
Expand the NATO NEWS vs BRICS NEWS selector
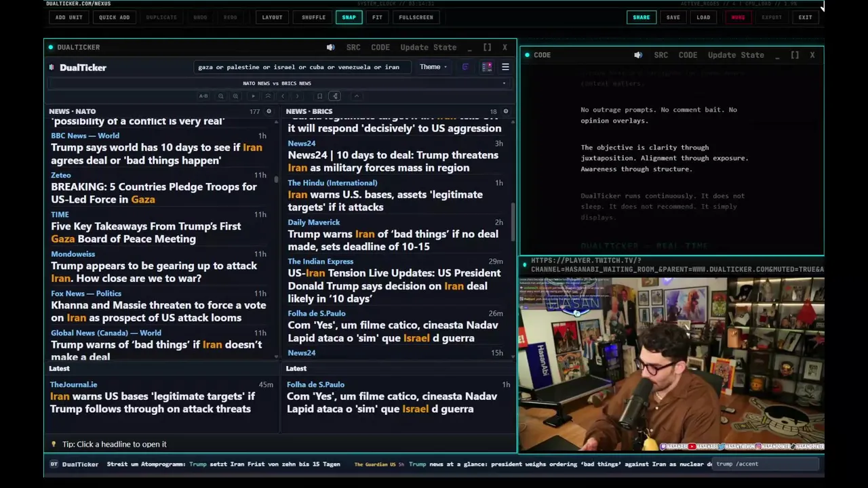[x=277, y=83]
